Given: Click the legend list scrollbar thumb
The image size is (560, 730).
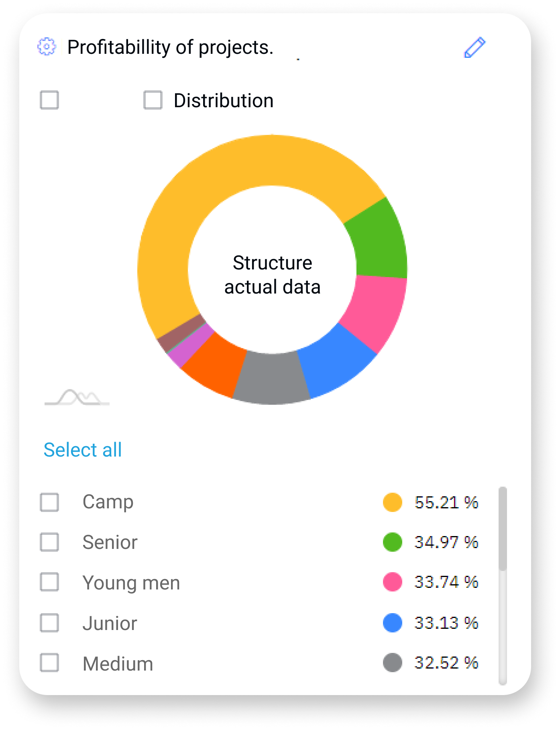Looking at the screenshot, I should 503,528.
